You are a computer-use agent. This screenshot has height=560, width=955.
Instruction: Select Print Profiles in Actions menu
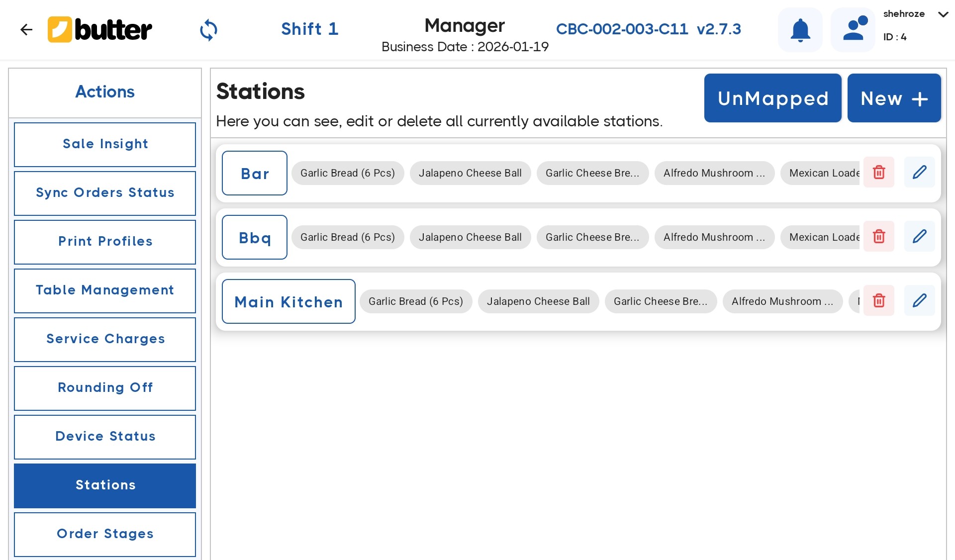[105, 242]
